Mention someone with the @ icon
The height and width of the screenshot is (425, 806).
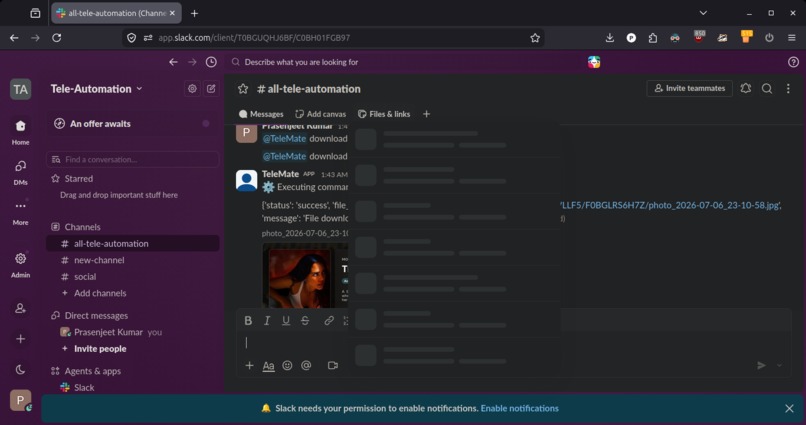click(306, 365)
